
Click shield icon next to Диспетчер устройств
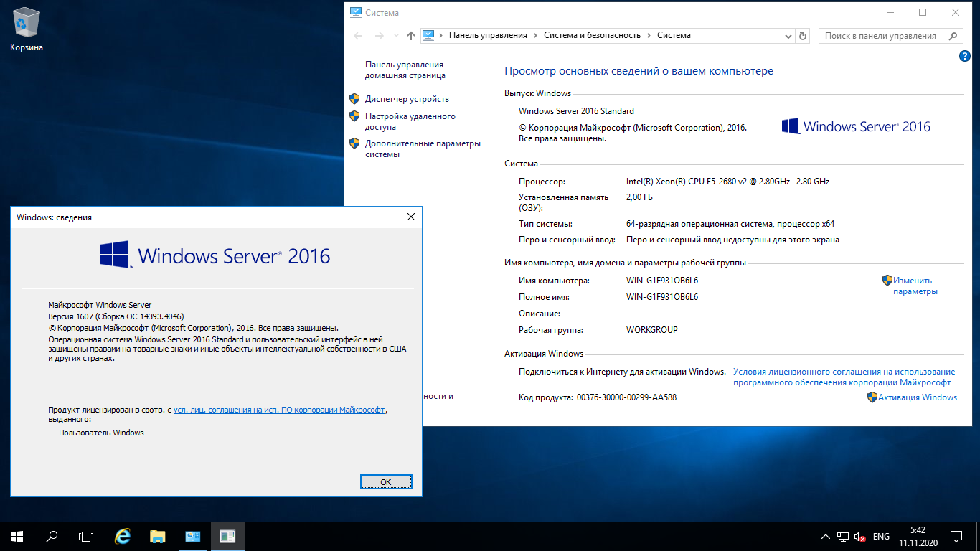(354, 98)
